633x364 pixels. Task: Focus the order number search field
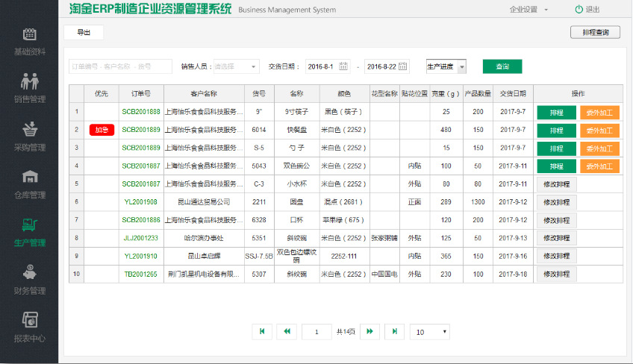120,66
